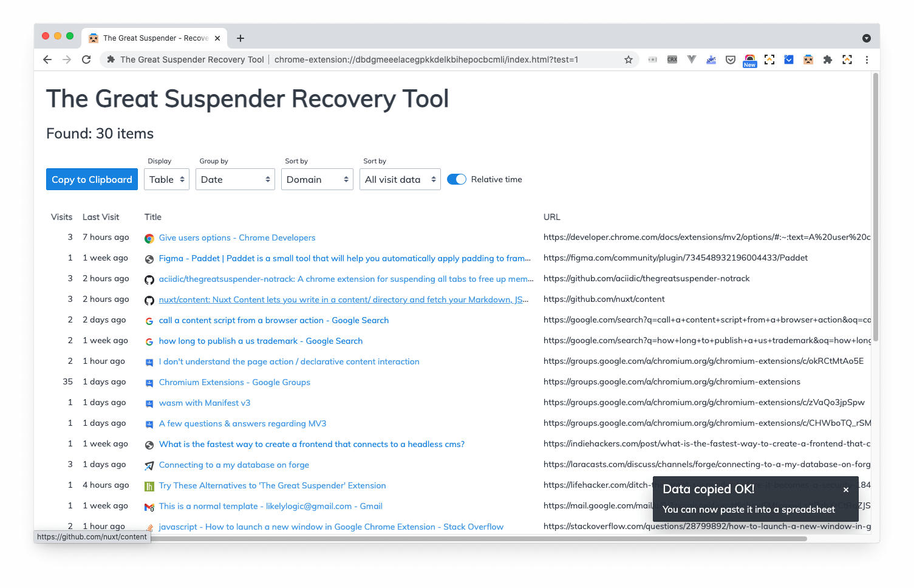Bookmark this page with the star icon
The image size is (914, 588).
(629, 60)
